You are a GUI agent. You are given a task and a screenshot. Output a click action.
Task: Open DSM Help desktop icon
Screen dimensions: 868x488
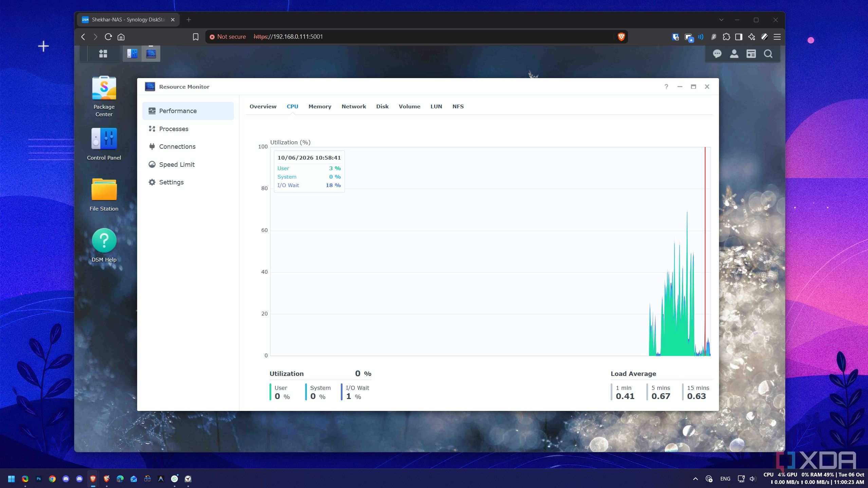(104, 245)
